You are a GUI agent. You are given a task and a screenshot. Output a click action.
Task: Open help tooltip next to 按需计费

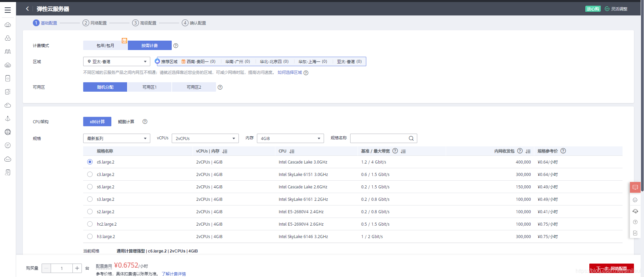pyautogui.click(x=176, y=46)
